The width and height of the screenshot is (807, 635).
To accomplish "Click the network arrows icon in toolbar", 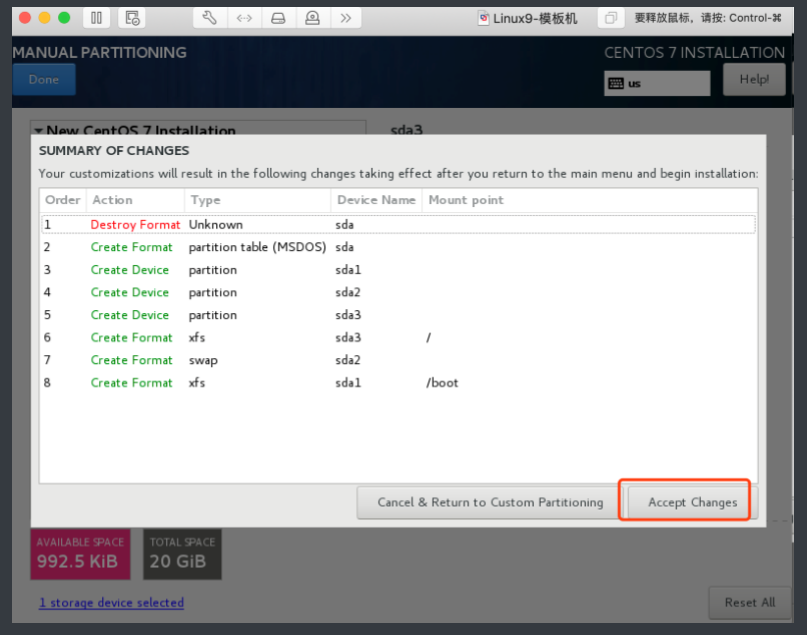I will [x=244, y=18].
